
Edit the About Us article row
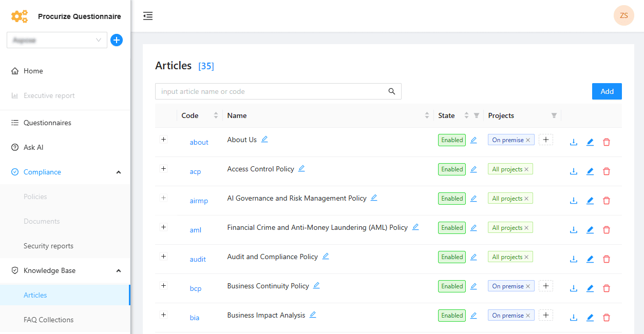590,142
